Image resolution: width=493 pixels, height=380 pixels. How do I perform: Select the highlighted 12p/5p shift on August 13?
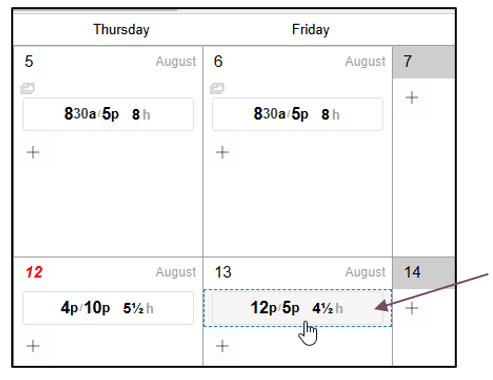click(297, 308)
